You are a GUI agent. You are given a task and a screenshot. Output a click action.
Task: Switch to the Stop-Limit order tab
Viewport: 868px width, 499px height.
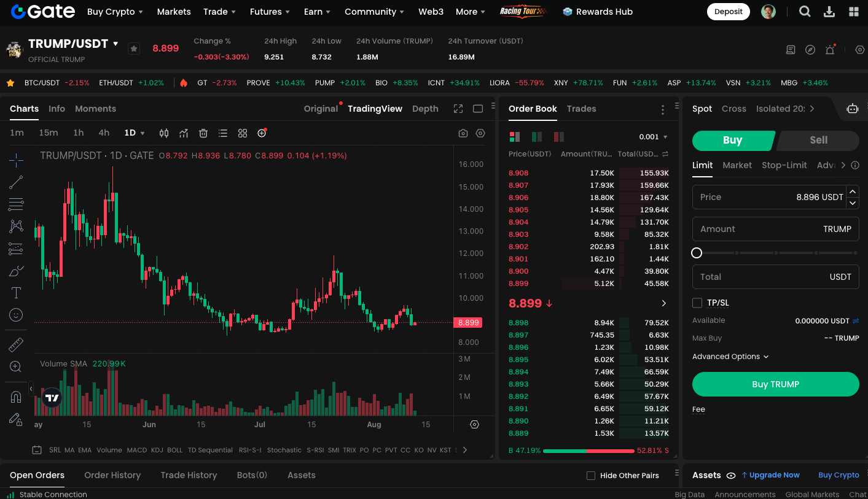[784, 165]
